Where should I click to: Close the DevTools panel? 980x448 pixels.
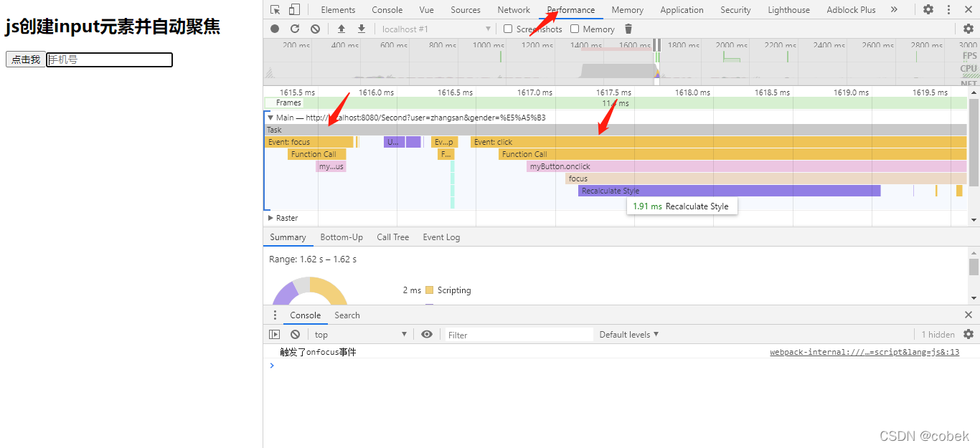968,10
